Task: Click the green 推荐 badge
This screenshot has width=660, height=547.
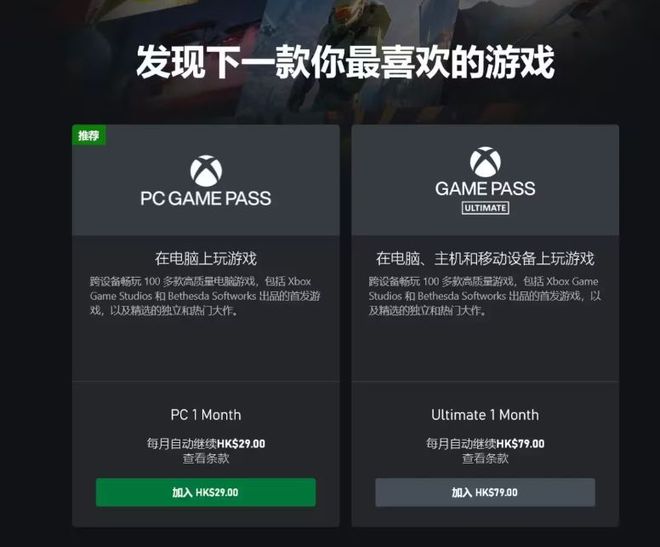Action: point(88,135)
